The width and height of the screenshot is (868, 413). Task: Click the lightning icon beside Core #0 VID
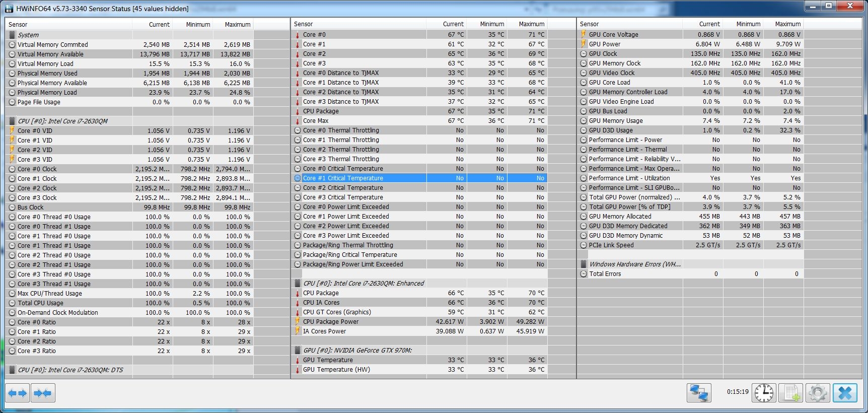point(12,131)
